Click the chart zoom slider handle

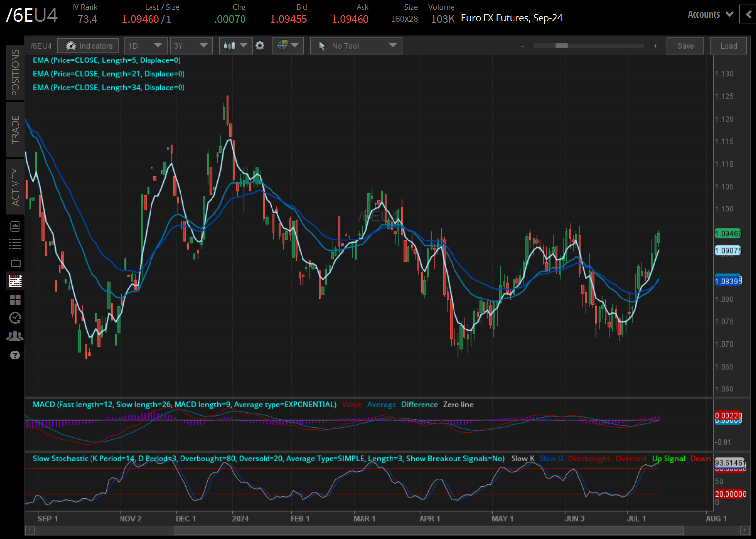(561, 46)
